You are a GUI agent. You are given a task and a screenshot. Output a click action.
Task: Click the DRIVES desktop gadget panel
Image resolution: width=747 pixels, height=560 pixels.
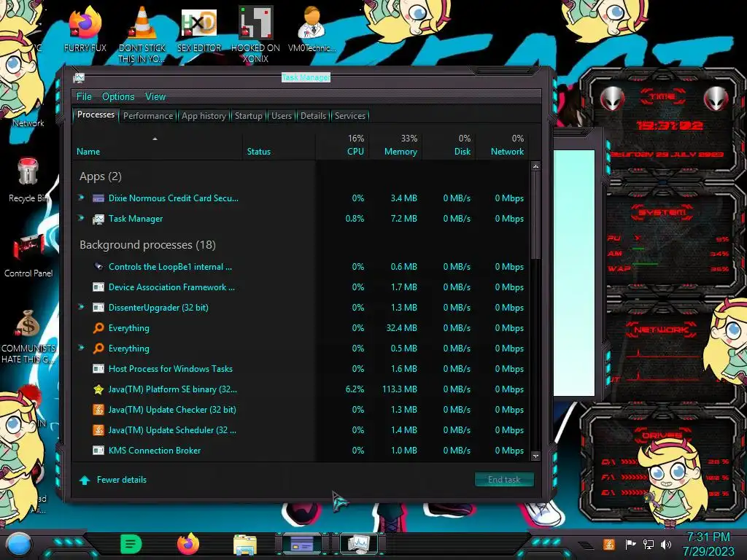(663, 464)
